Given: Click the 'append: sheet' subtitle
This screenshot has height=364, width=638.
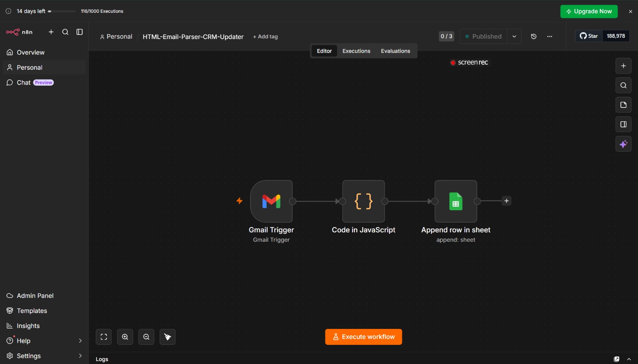Looking at the screenshot, I should (x=456, y=240).
